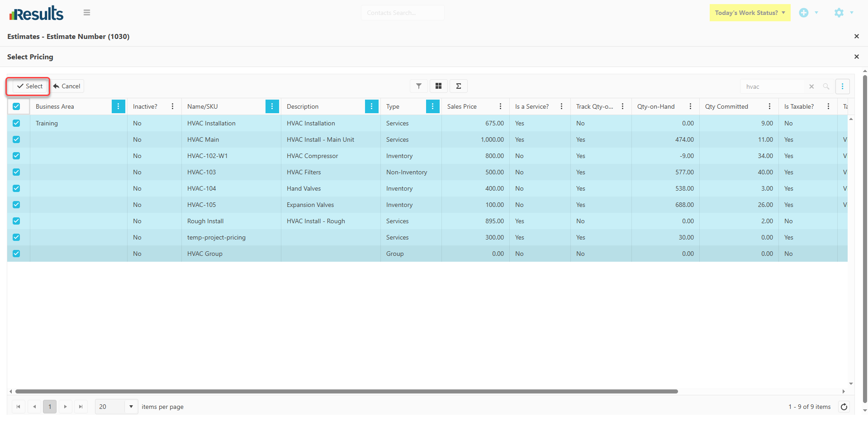Screen dimensions: 868x427
Task: Open the Is Taxable? column menu
Action: 828,106
